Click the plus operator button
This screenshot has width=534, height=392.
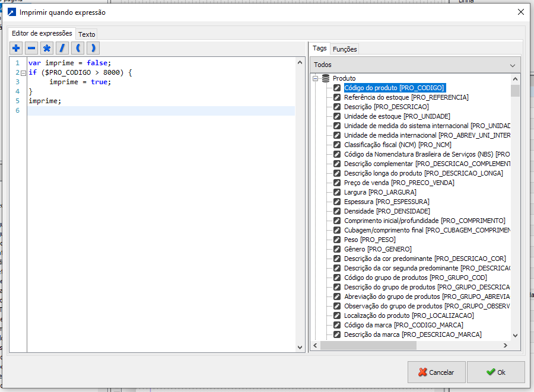17,48
